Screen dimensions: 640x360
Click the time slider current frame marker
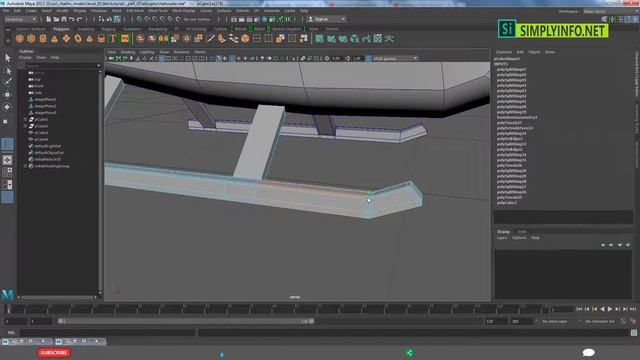click(x=8, y=309)
